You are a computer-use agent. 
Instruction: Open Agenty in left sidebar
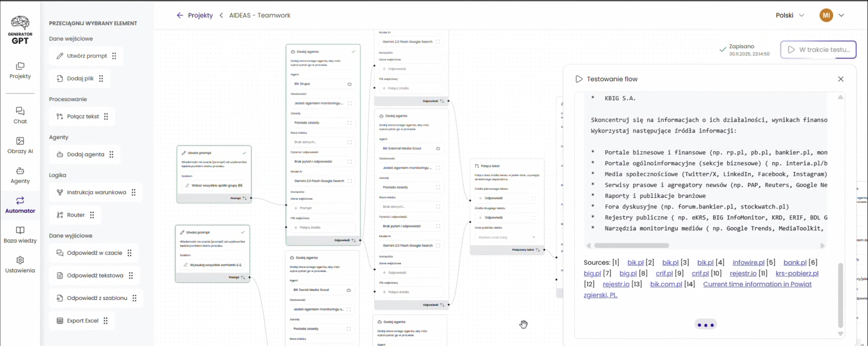coord(20,175)
